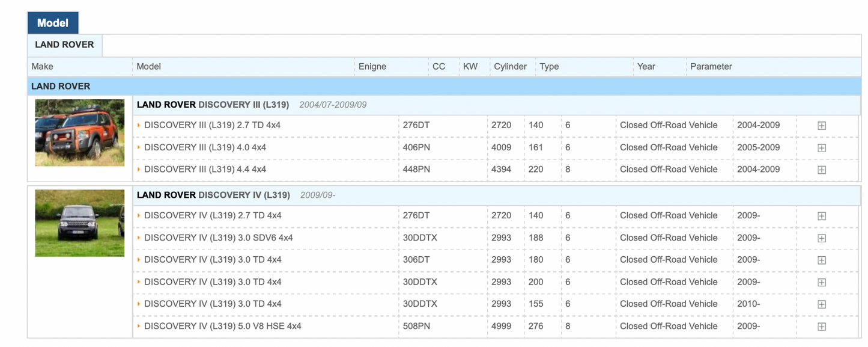Click the KW value 188
The width and height of the screenshot is (868, 347).
(536, 238)
